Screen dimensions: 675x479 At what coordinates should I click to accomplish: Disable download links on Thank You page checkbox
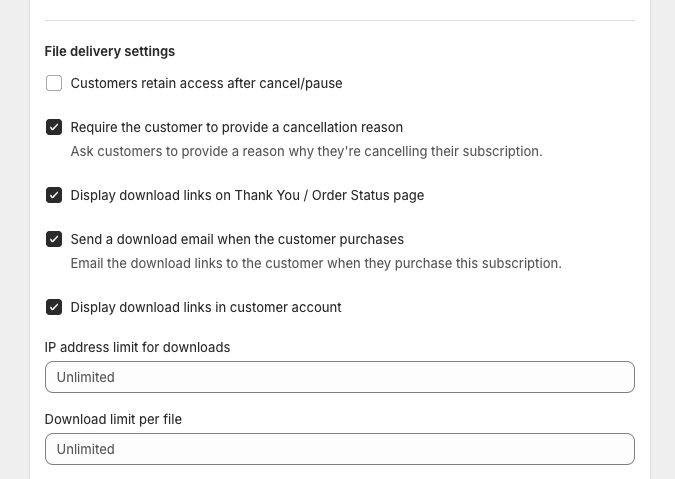[x=54, y=196]
